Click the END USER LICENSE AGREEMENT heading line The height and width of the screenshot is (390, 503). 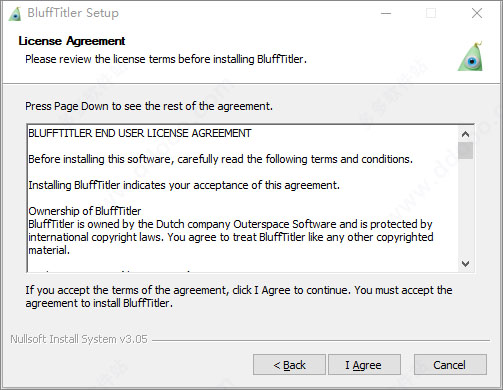(140, 133)
